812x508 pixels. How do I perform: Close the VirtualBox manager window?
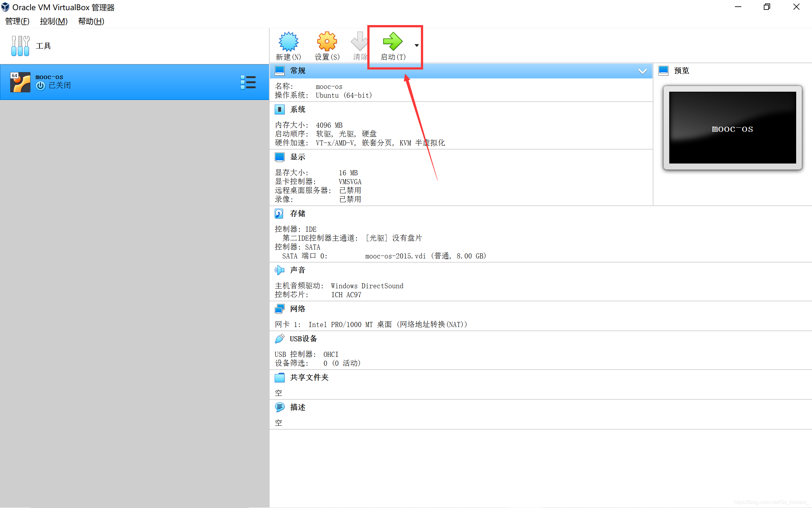tap(796, 7)
